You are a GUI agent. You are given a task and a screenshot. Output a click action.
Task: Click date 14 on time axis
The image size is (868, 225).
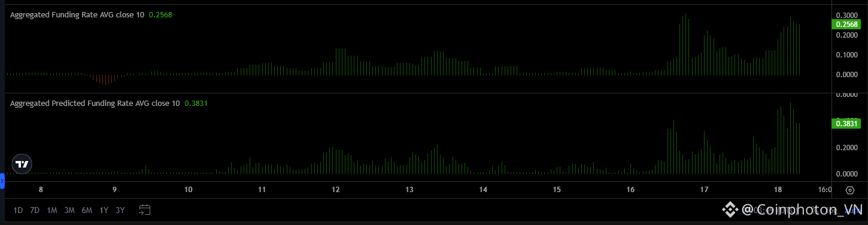tap(483, 190)
